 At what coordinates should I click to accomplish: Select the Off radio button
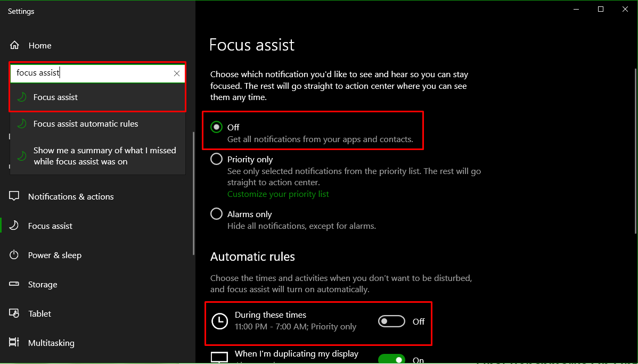(x=216, y=127)
